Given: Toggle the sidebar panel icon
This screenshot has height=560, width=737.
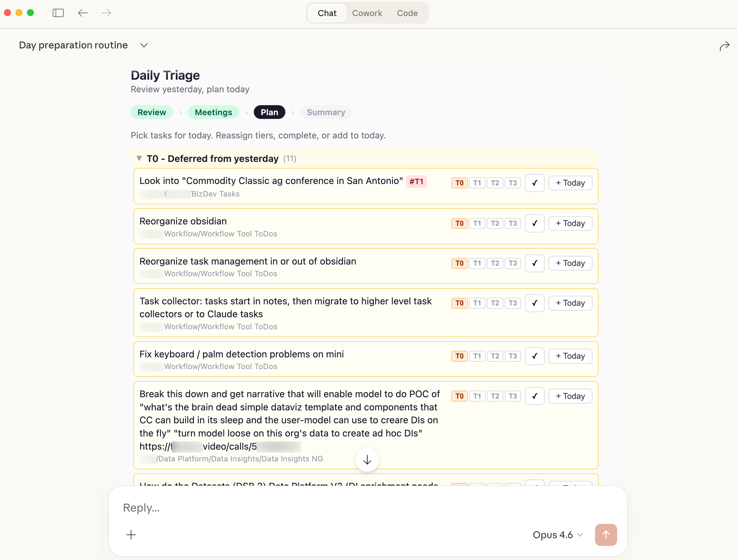Looking at the screenshot, I should pyautogui.click(x=58, y=13).
